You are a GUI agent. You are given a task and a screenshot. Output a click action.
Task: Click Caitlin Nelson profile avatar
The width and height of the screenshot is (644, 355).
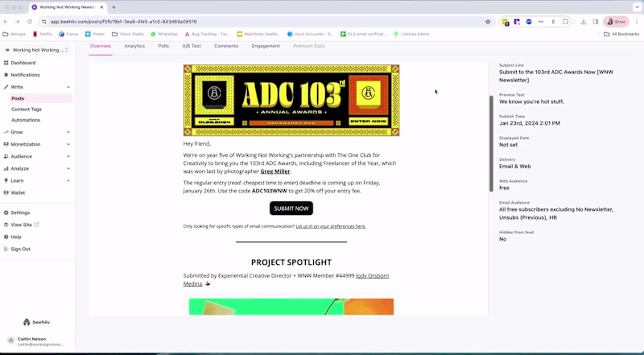pos(11,341)
